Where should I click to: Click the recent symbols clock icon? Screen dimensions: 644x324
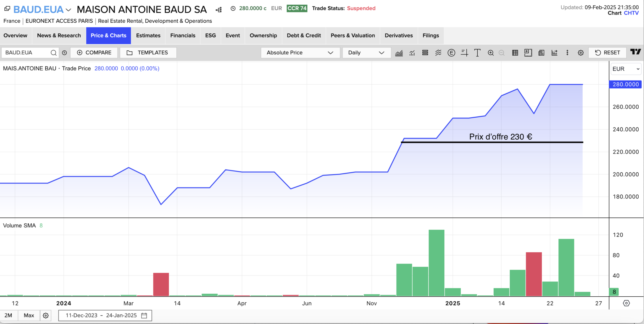click(x=64, y=53)
